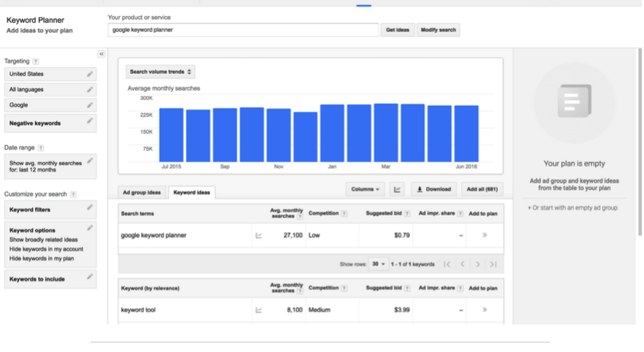Switch to Ad group ideas tab
Image resolution: width=644 pixels, height=352 pixels.
[142, 192]
